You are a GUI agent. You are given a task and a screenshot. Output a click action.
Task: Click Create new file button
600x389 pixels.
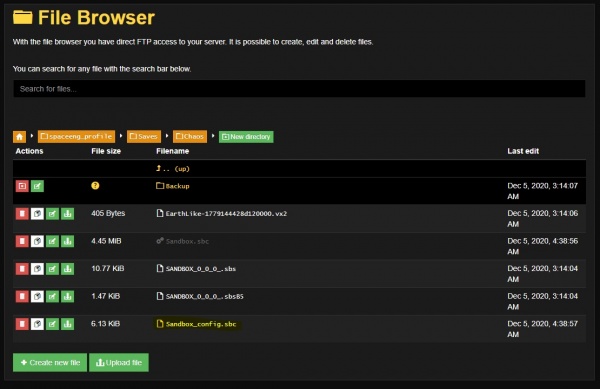point(50,362)
